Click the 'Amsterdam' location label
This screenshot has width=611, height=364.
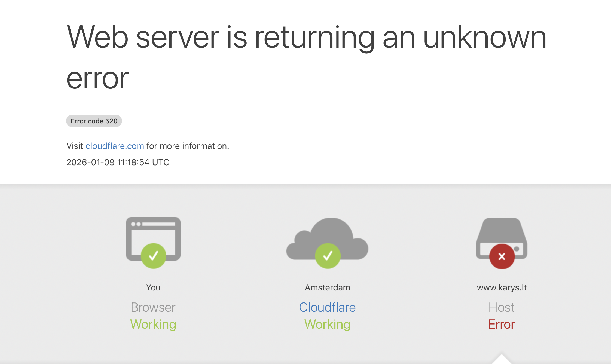coord(328,287)
